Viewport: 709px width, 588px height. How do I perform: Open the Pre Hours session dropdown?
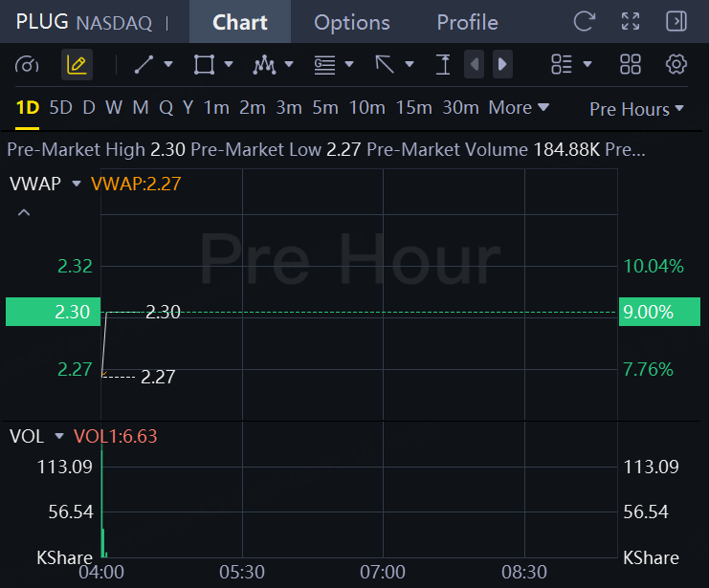pyautogui.click(x=636, y=109)
